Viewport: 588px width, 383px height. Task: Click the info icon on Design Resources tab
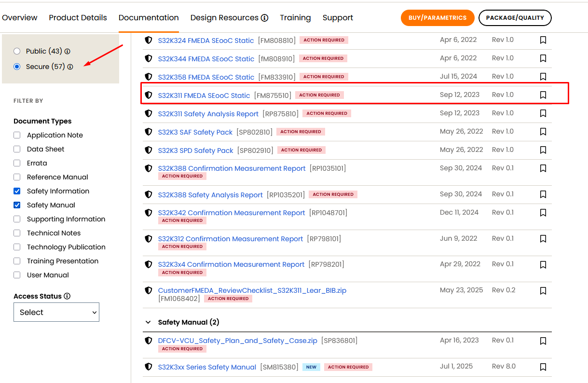[x=264, y=17]
